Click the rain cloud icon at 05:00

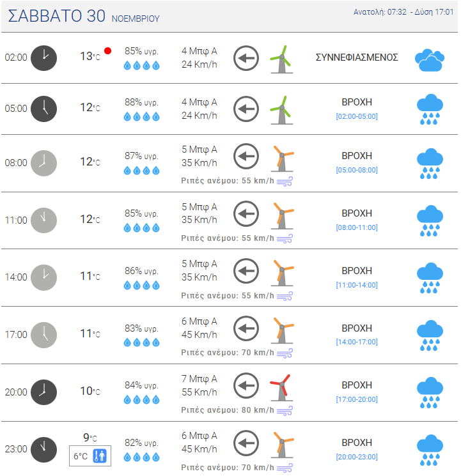[x=430, y=109]
